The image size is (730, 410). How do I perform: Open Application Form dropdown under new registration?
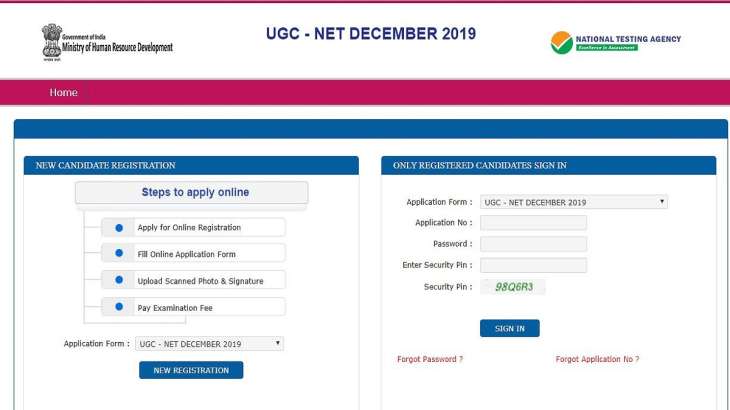(209, 343)
